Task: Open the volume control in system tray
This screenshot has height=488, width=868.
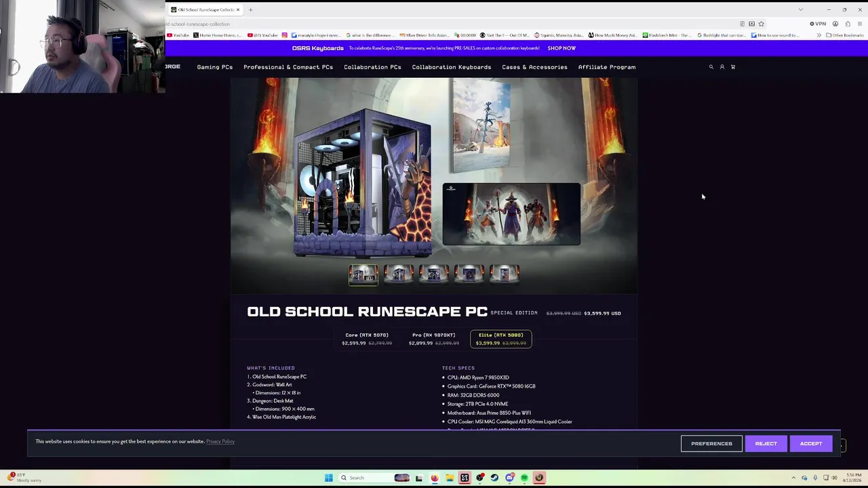Action: coord(834,478)
